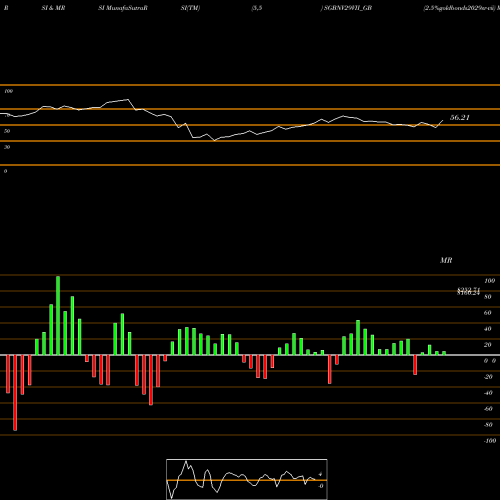
Task: Click the 50 label on RSI axis
Action: pos(7,131)
